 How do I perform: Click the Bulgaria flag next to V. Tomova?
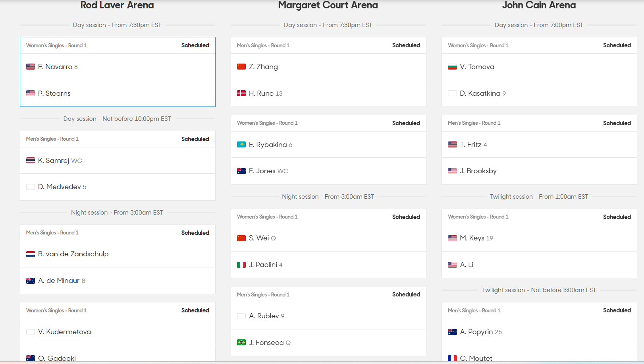coord(452,67)
